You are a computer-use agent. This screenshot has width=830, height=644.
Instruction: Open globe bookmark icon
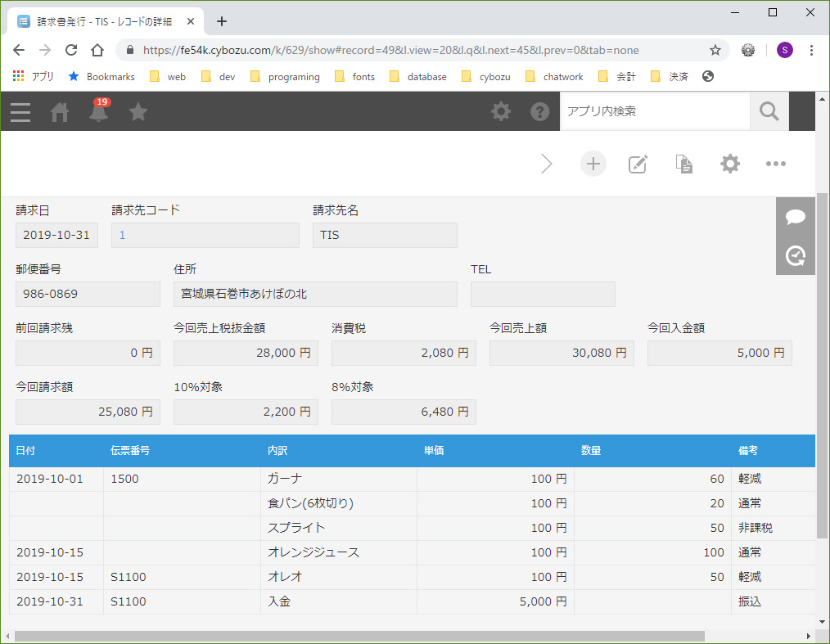(x=708, y=77)
